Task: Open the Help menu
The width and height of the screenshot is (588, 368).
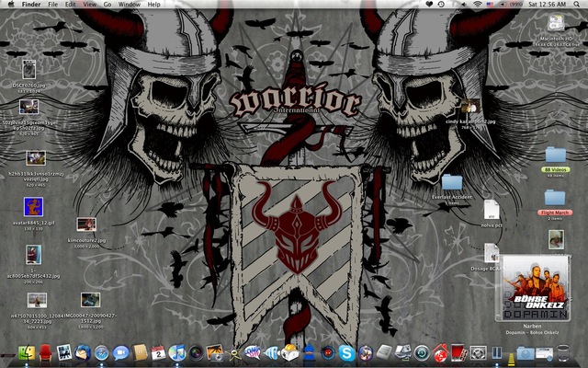Action: click(x=153, y=4)
